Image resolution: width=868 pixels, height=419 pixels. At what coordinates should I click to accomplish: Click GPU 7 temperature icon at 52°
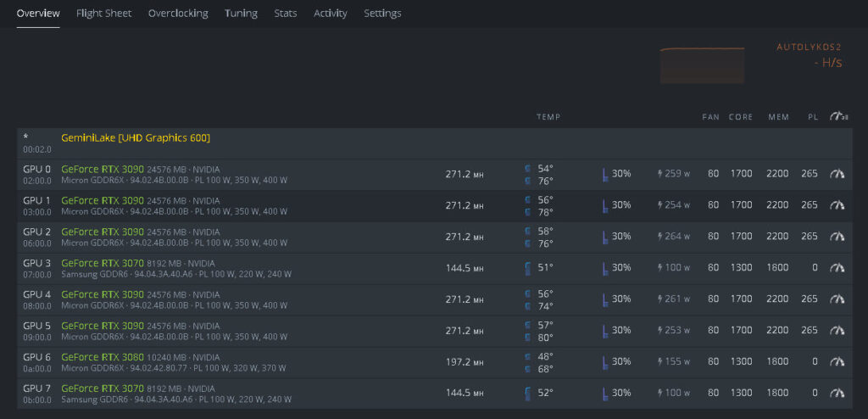click(x=527, y=394)
